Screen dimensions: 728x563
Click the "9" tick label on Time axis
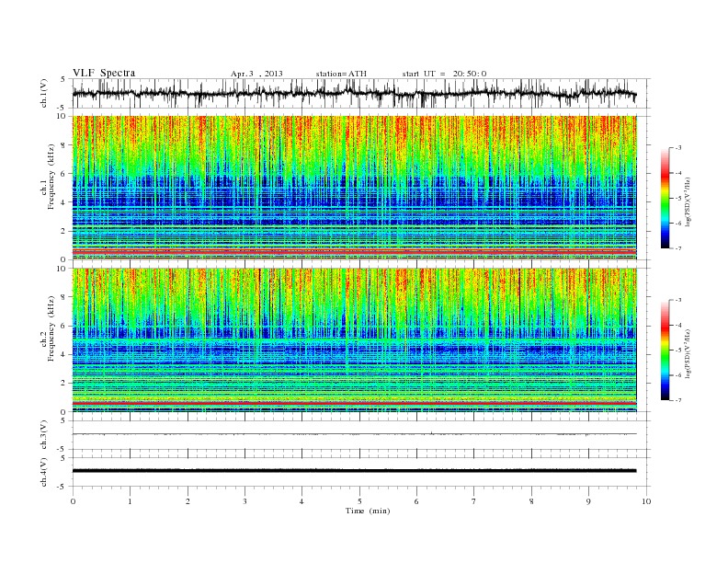point(589,501)
